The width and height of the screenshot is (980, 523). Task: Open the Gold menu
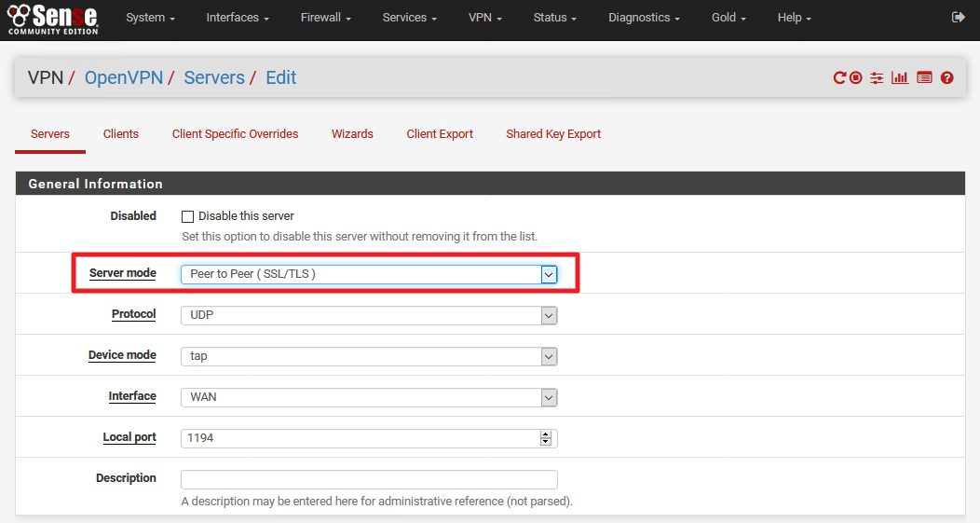(728, 18)
